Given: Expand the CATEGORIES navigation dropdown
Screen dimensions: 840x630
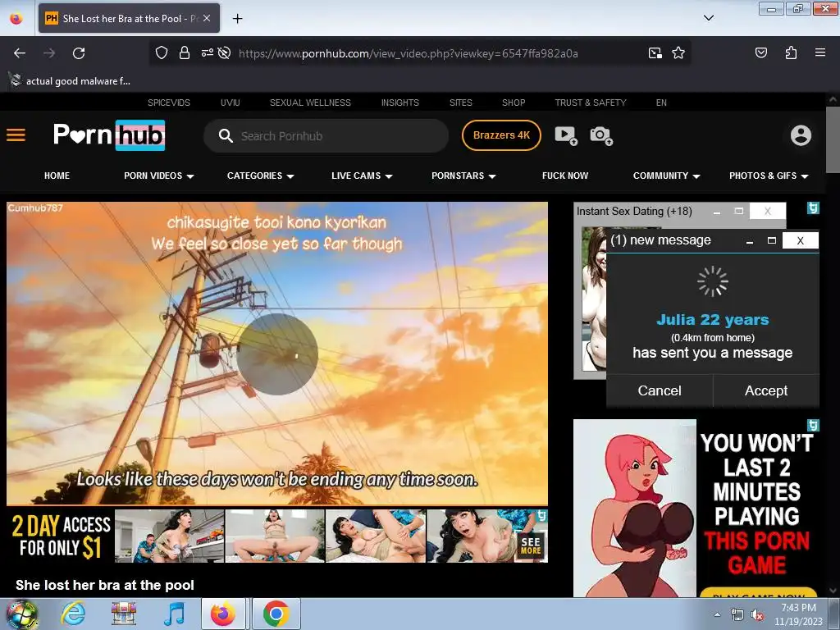Looking at the screenshot, I should [260, 176].
